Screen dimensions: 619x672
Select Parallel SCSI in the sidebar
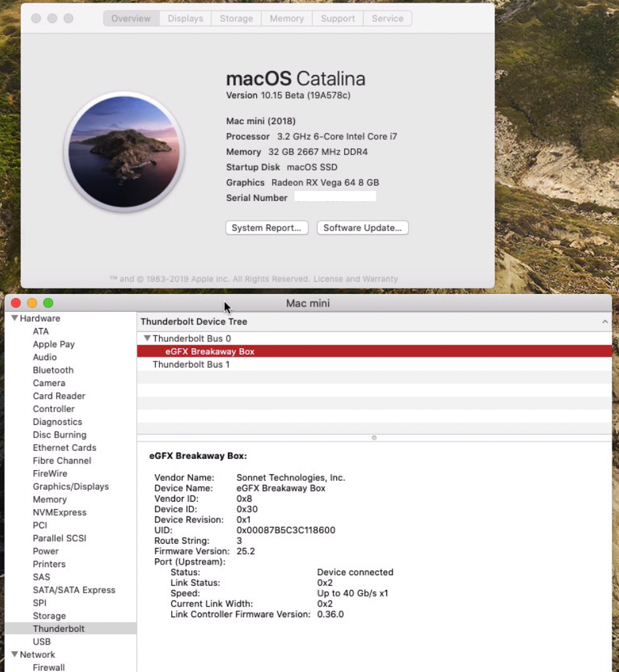coord(59,538)
